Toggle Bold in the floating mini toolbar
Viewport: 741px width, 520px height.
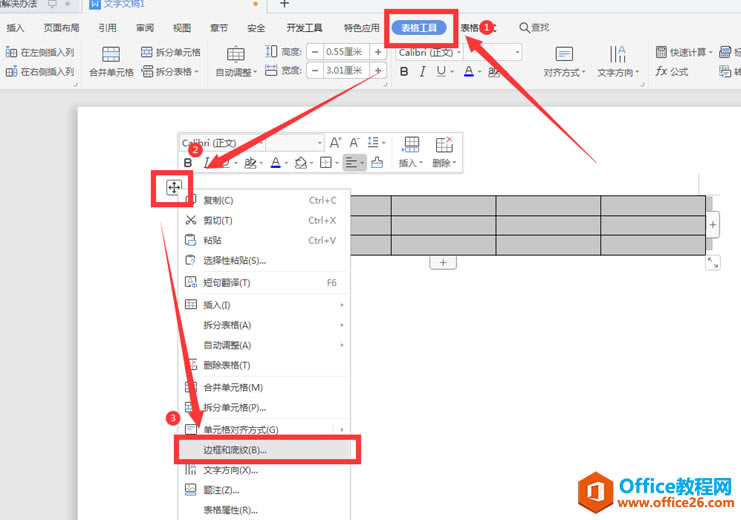pyautogui.click(x=188, y=163)
